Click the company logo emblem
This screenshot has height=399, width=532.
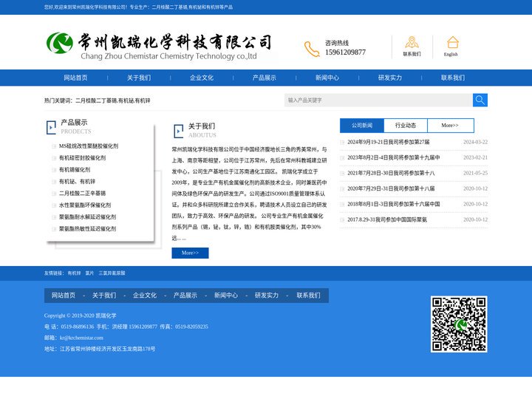[60, 43]
